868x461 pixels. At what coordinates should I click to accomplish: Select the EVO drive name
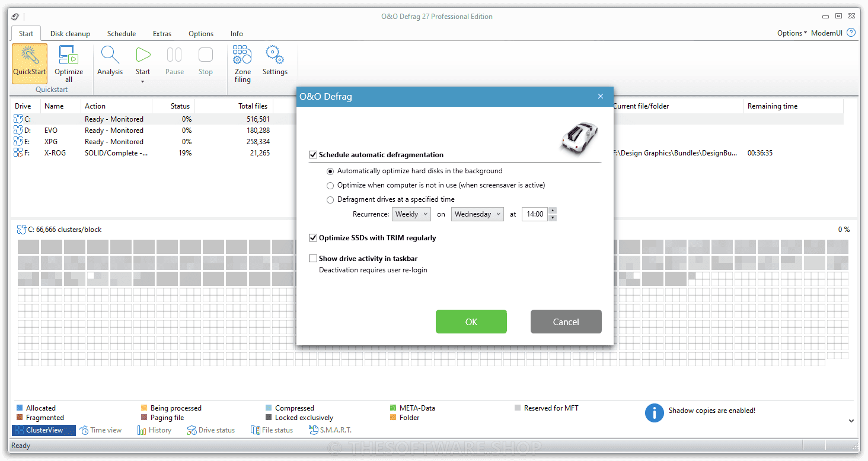51,131
